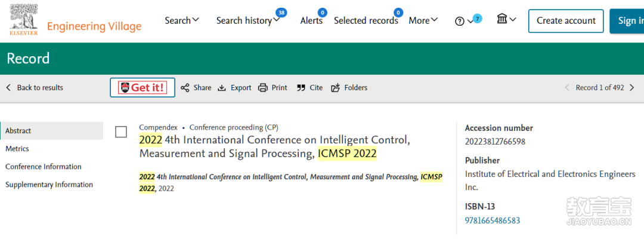
Task: Click the Create account button
Action: tap(566, 21)
